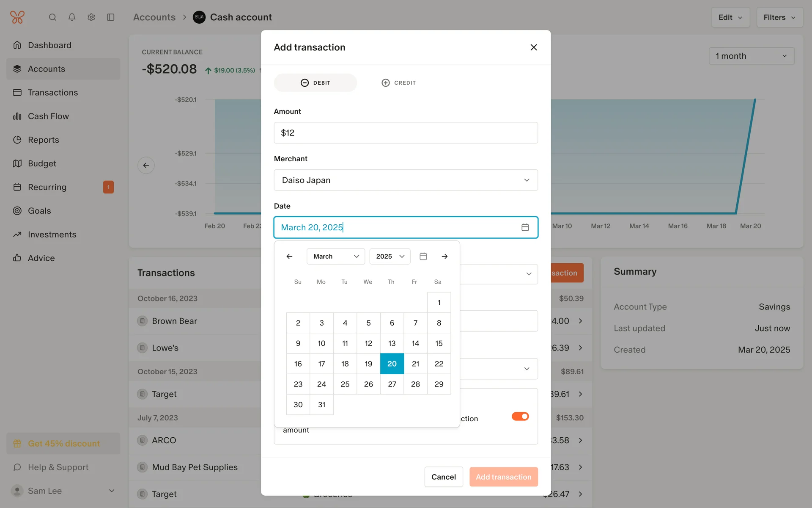Open settings gear icon
This screenshot has width=812, height=508.
click(91, 17)
